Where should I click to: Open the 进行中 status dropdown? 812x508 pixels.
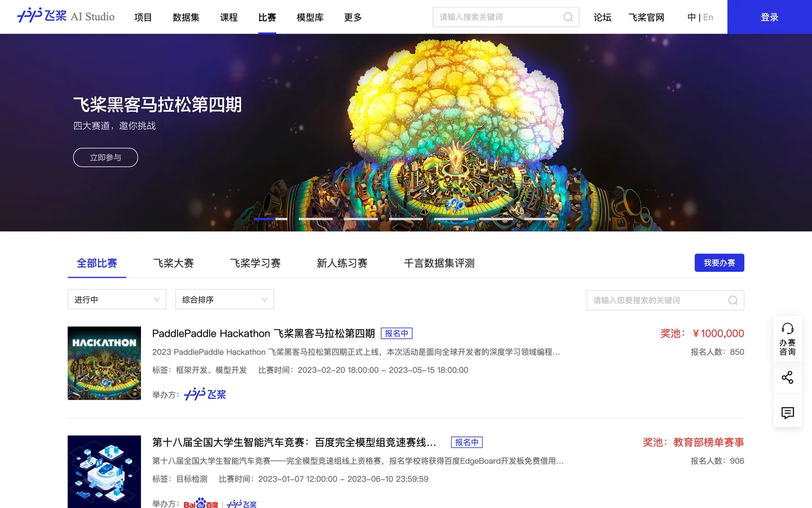(x=117, y=299)
